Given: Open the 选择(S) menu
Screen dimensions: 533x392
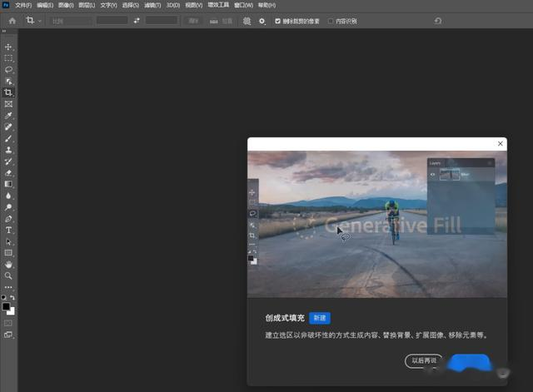Looking at the screenshot, I should click(131, 6).
